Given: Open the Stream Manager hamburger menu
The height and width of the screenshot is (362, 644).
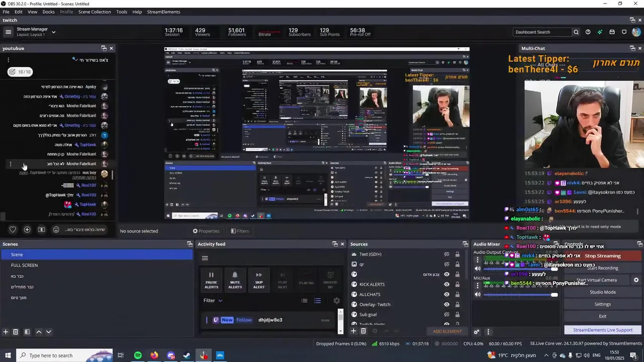Looking at the screenshot, I should click(8, 32).
